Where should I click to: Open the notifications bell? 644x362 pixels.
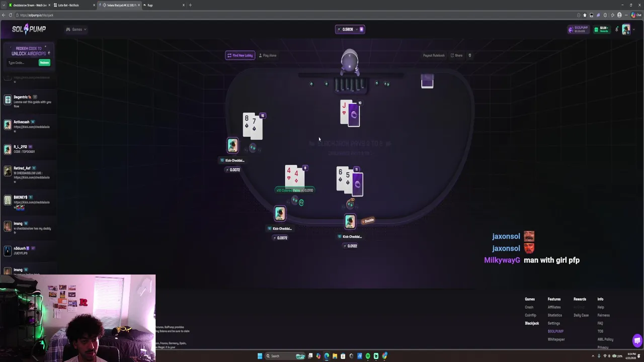point(616,29)
